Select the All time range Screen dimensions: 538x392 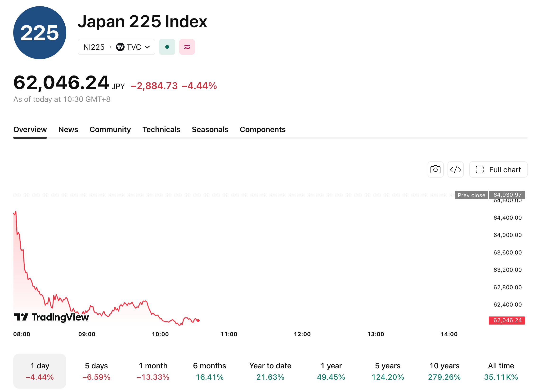point(501,371)
